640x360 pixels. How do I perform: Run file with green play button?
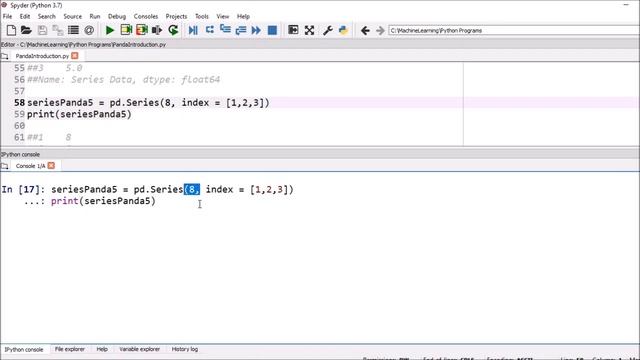[110, 30]
